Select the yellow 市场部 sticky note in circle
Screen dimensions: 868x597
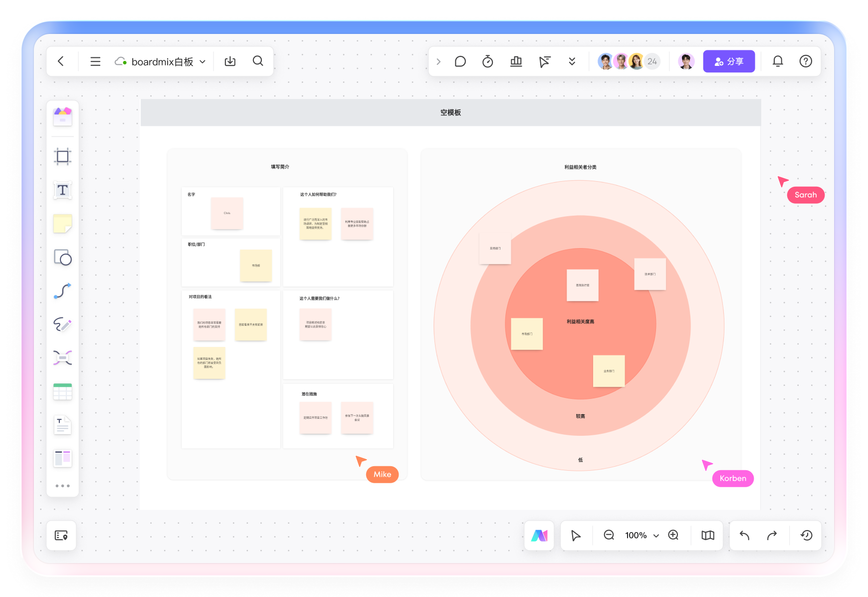(527, 334)
